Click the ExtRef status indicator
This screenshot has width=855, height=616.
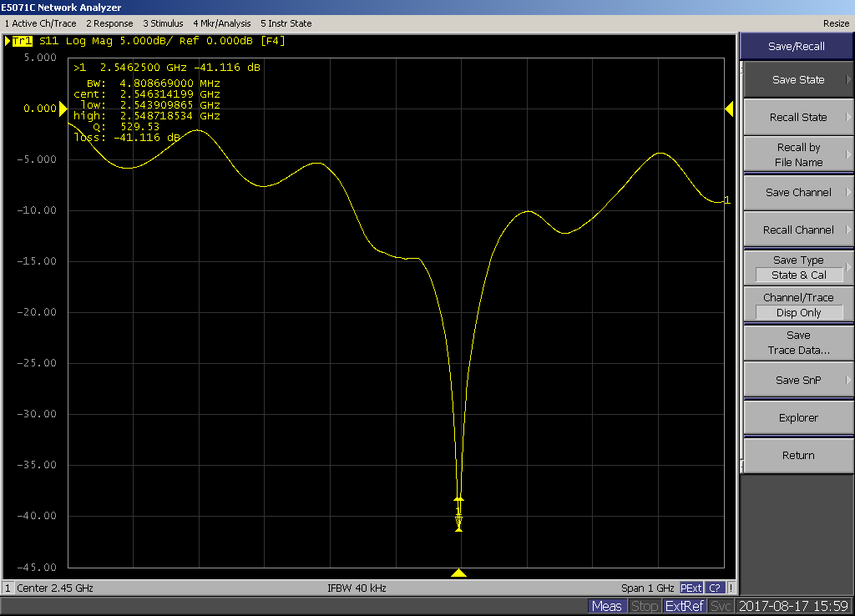[685, 606]
